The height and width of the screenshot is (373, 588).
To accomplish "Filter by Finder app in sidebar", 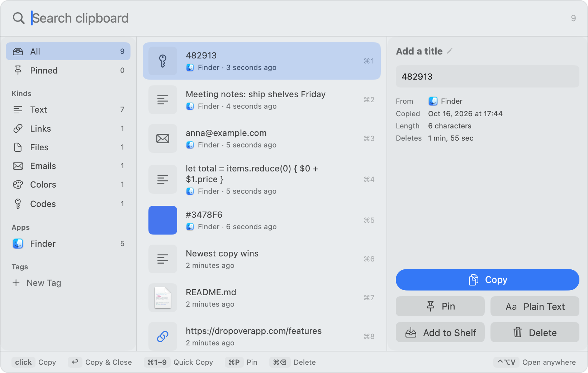I will tap(68, 244).
